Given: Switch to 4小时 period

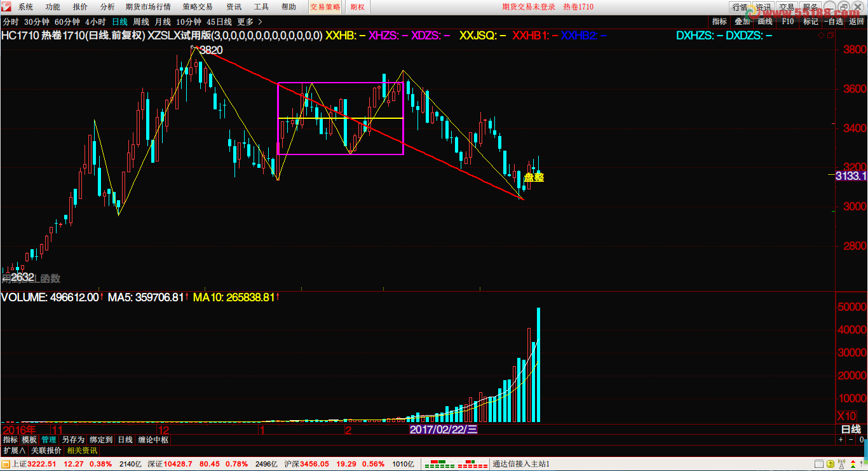Looking at the screenshot, I should [x=95, y=22].
